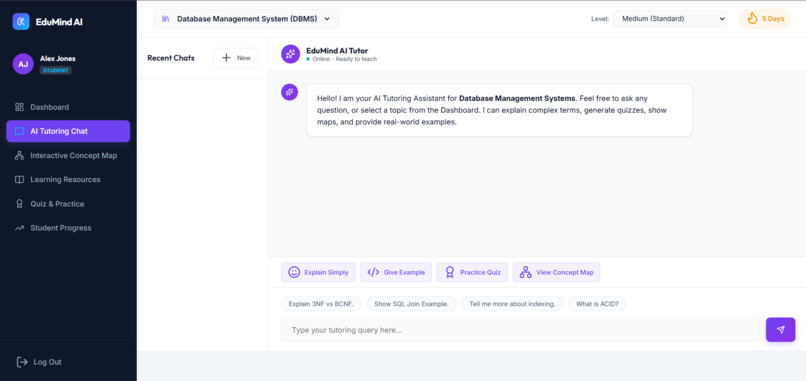Click the code brackets icon on Give Example

click(x=373, y=272)
